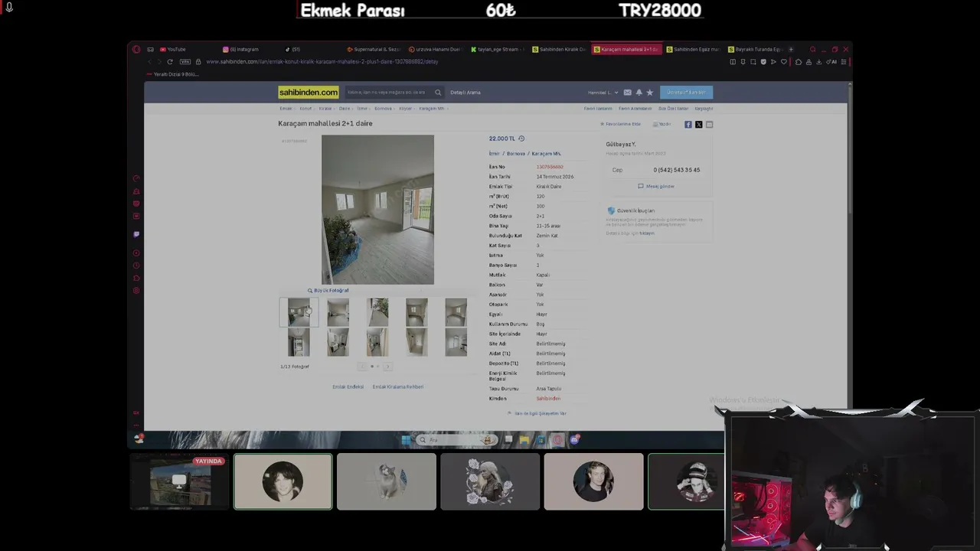Click Büyük Fotoğraf link

click(328, 290)
